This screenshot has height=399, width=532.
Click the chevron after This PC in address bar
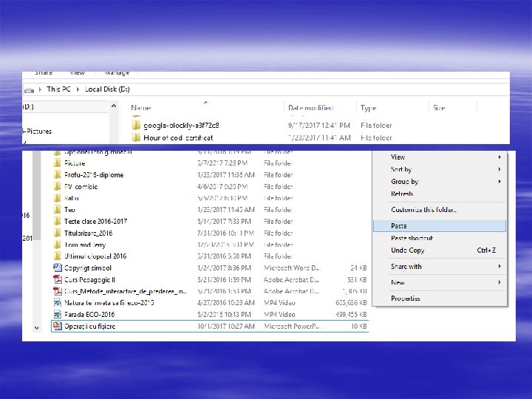click(78, 89)
